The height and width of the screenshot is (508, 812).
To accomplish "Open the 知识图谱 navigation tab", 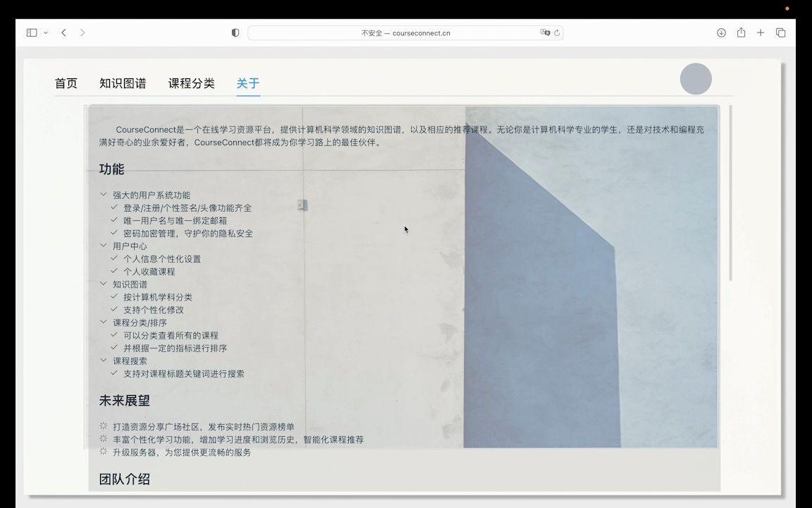I will click(x=123, y=83).
